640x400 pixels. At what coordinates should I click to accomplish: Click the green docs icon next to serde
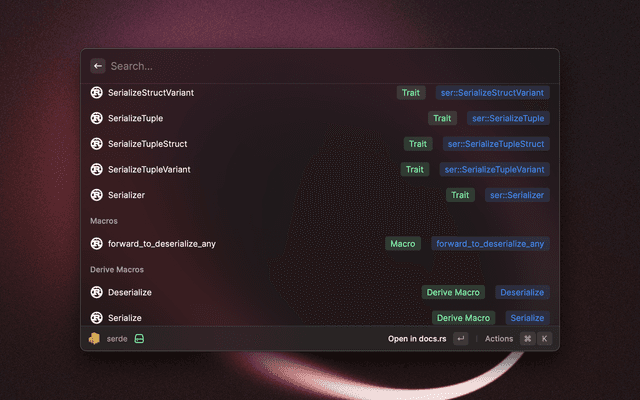[x=141, y=339]
